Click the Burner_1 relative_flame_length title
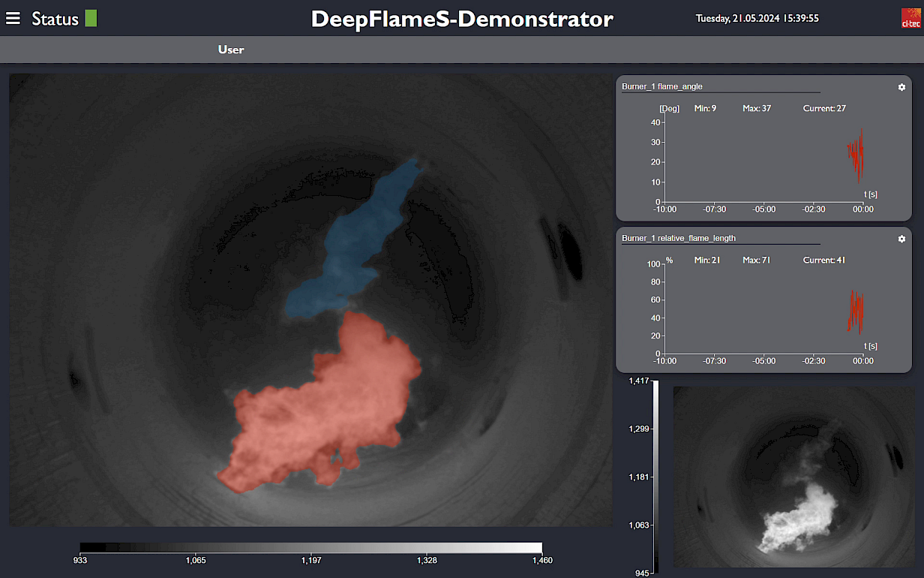This screenshot has width=924, height=578. 679,238
